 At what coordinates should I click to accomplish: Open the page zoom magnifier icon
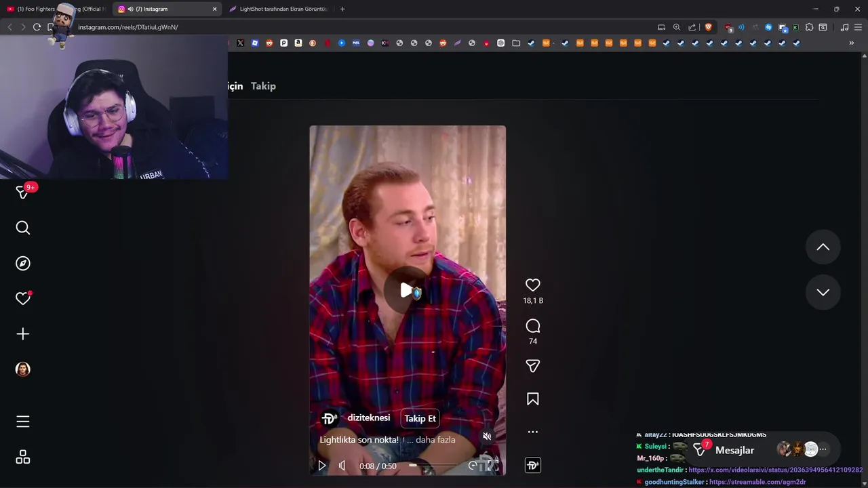tap(677, 27)
